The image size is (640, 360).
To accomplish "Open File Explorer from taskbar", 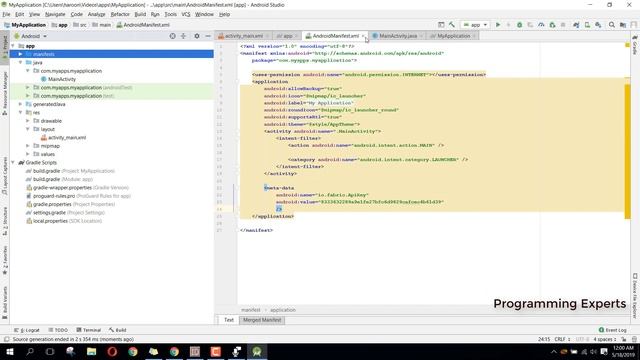I will (91, 351).
